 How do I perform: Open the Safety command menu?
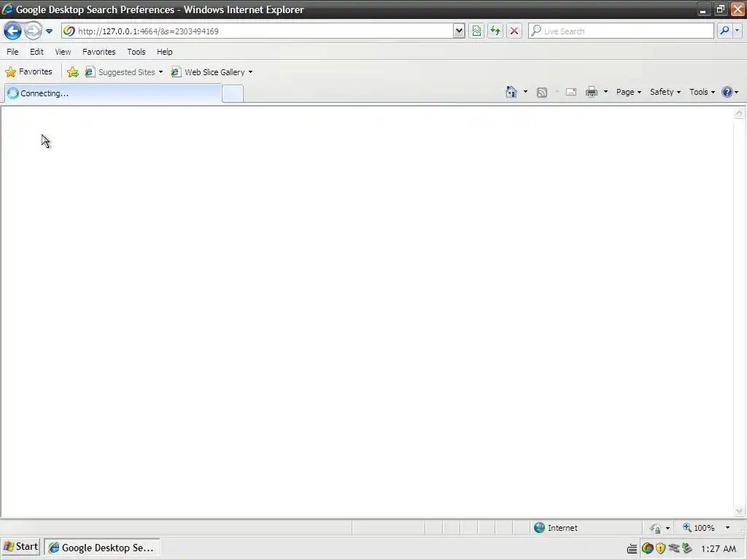pyautogui.click(x=665, y=92)
